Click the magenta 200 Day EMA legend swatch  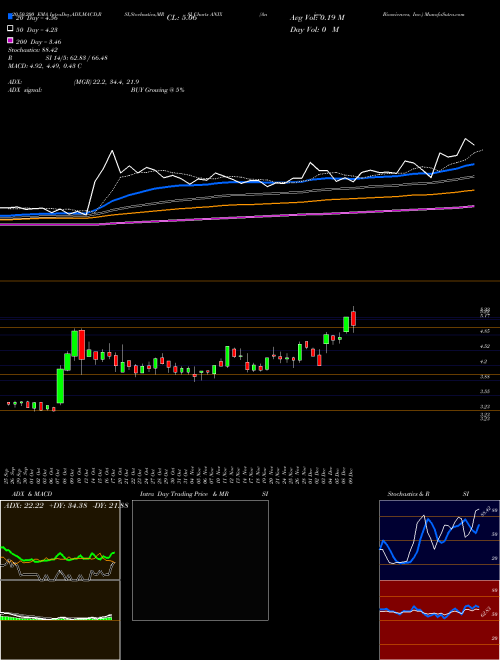tap(10, 40)
